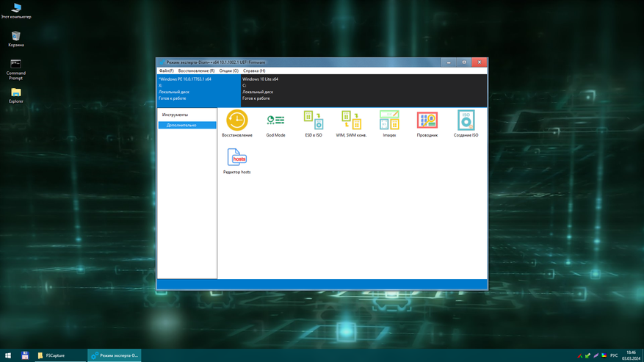Image resolution: width=644 pixels, height=362 pixels.
Task: Close the Dism++ window
Action: coord(480,62)
